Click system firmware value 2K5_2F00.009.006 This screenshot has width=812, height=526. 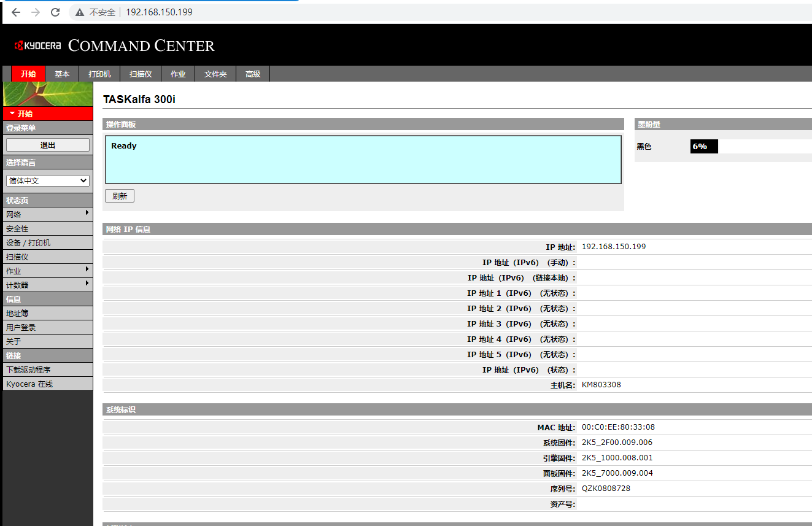[x=617, y=443]
